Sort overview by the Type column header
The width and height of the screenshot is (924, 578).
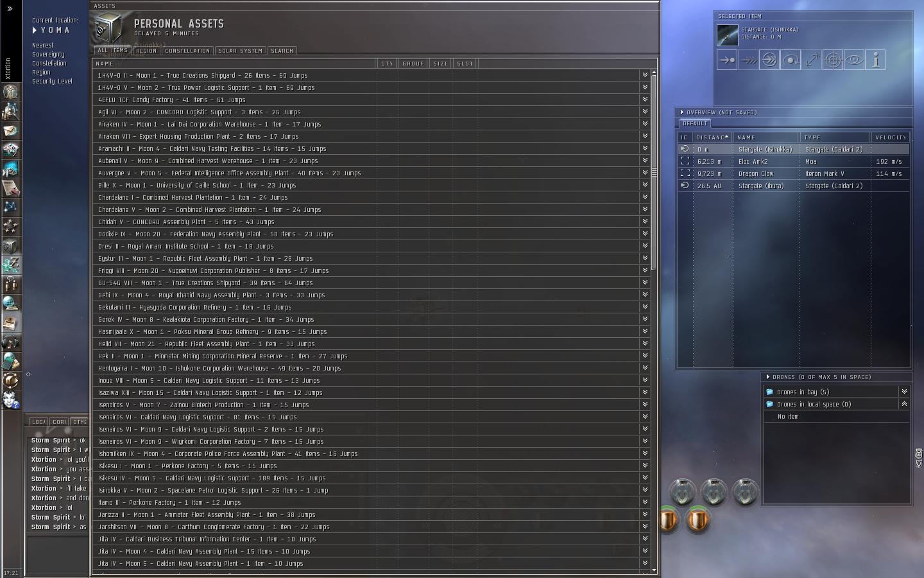coord(835,137)
